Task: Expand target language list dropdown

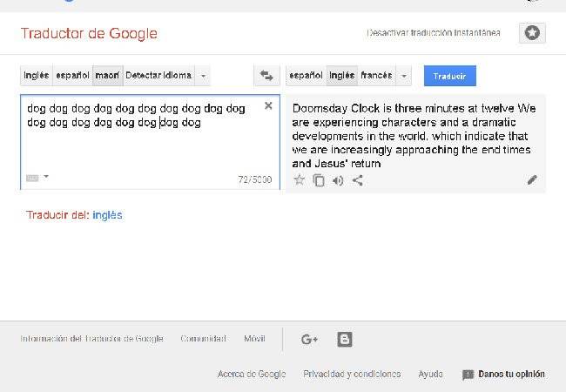Action: click(x=404, y=76)
